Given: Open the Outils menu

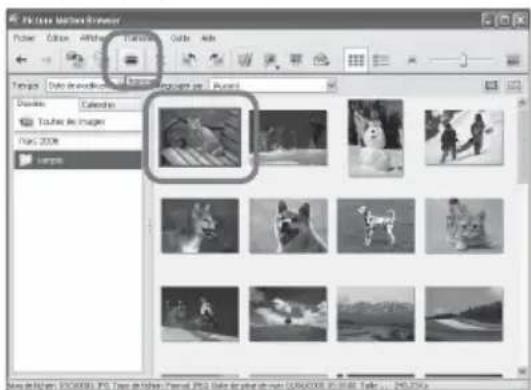Looking at the screenshot, I should click(179, 38).
